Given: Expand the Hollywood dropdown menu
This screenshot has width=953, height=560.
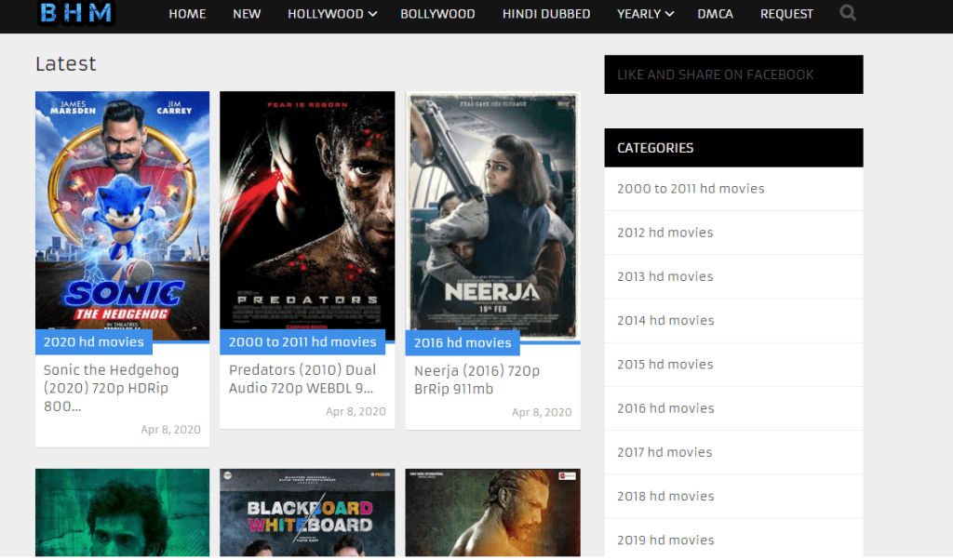Looking at the screenshot, I should click(331, 14).
